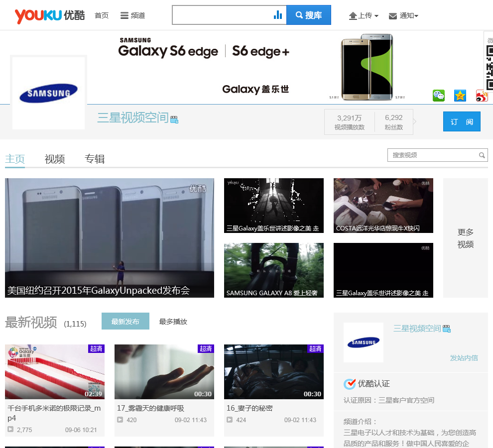This screenshot has width=493, height=448.
Task: Click the sidebar Samsung logo avatar
Action: 363,342
